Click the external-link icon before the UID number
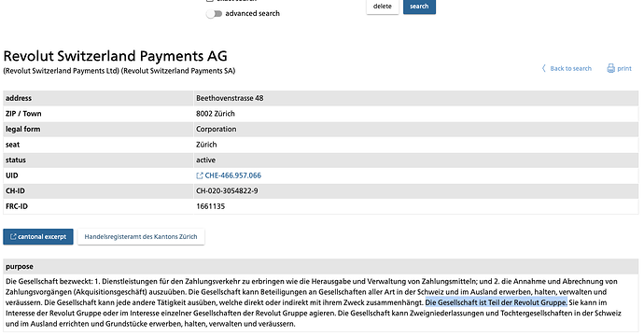 (x=200, y=175)
